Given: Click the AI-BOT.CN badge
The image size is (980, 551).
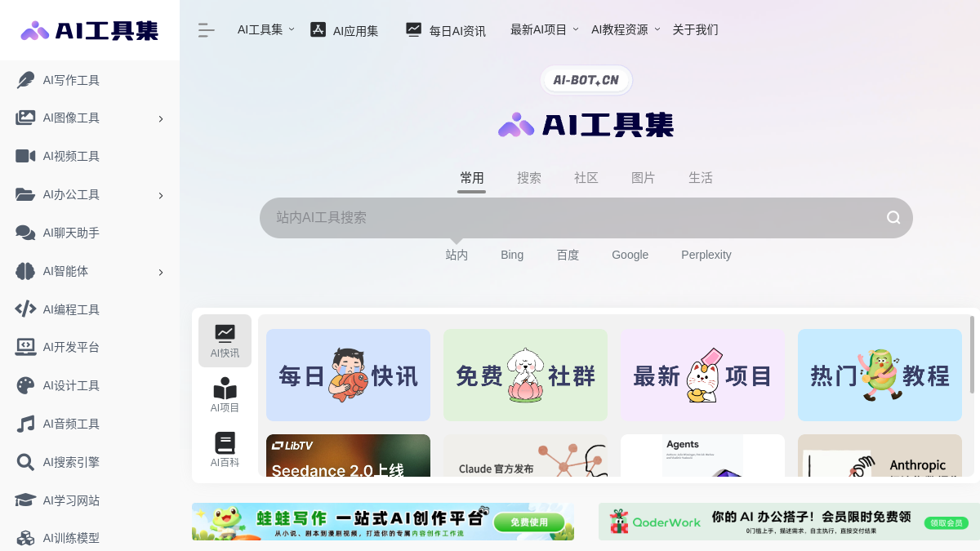Looking at the screenshot, I should 586,80.
